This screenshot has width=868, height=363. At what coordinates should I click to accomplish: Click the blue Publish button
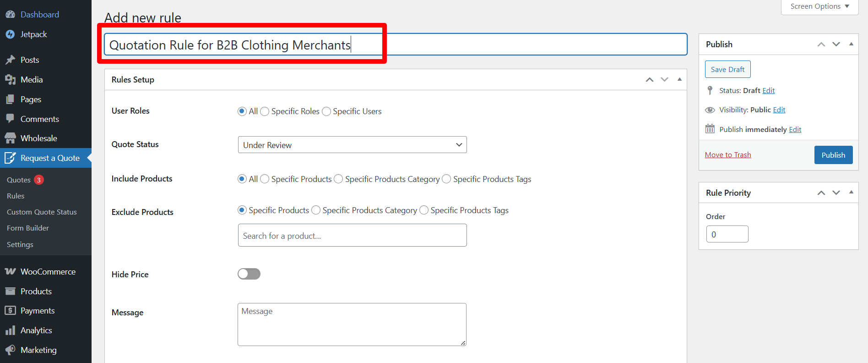(x=833, y=155)
